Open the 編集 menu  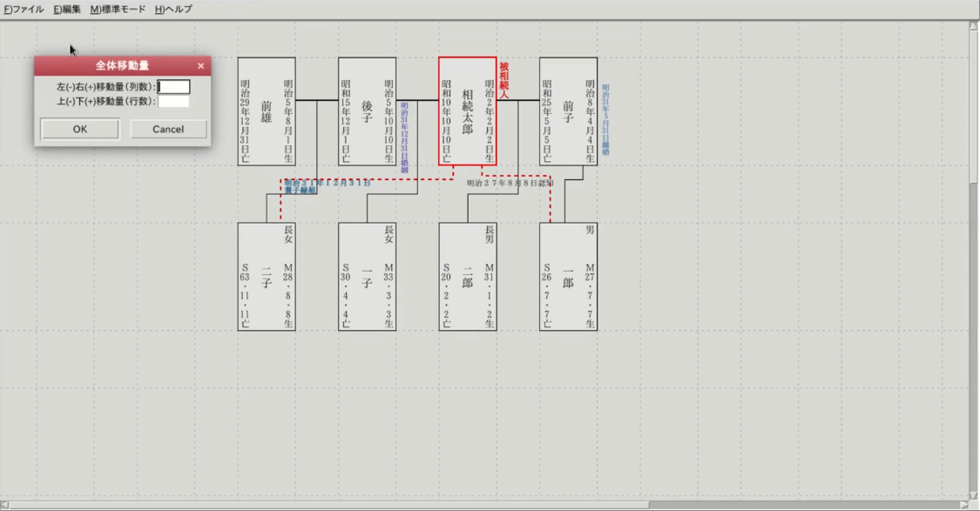pyautogui.click(x=67, y=9)
